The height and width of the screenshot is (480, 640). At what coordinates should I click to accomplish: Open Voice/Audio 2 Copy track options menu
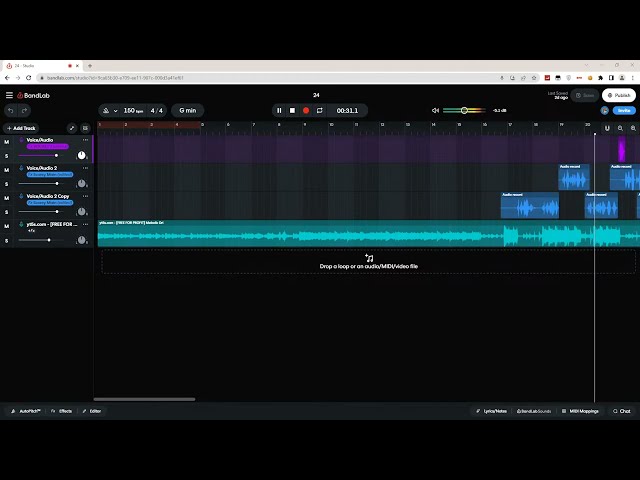[85, 196]
